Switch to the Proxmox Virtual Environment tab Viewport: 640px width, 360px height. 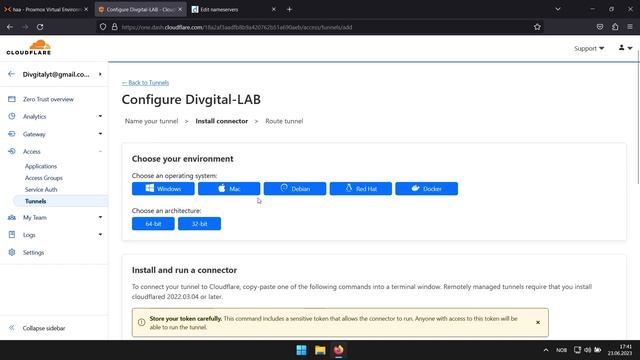pyautogui.click(x=46, y=9)
